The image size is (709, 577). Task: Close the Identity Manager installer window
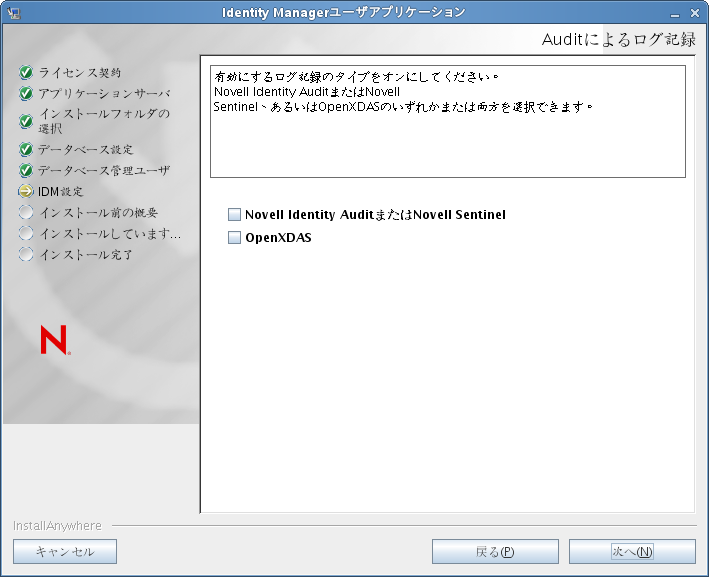(x=695, y=14)
